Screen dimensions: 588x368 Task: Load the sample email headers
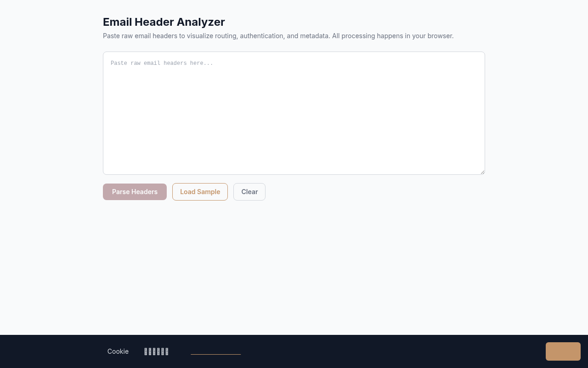[200, 192]
